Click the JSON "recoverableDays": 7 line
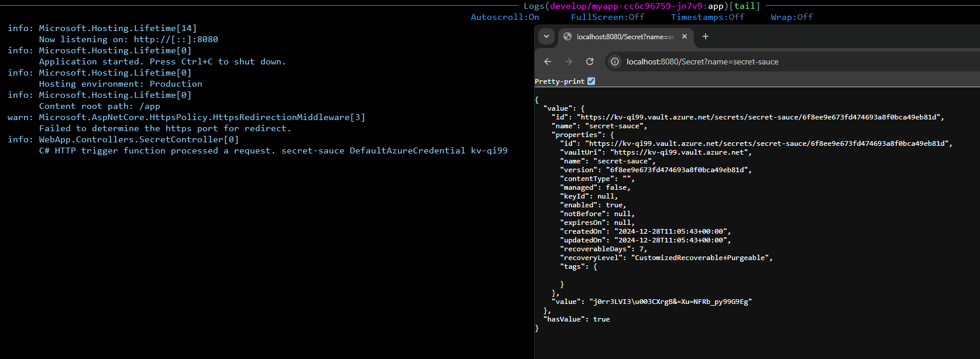 click(604, 249)
